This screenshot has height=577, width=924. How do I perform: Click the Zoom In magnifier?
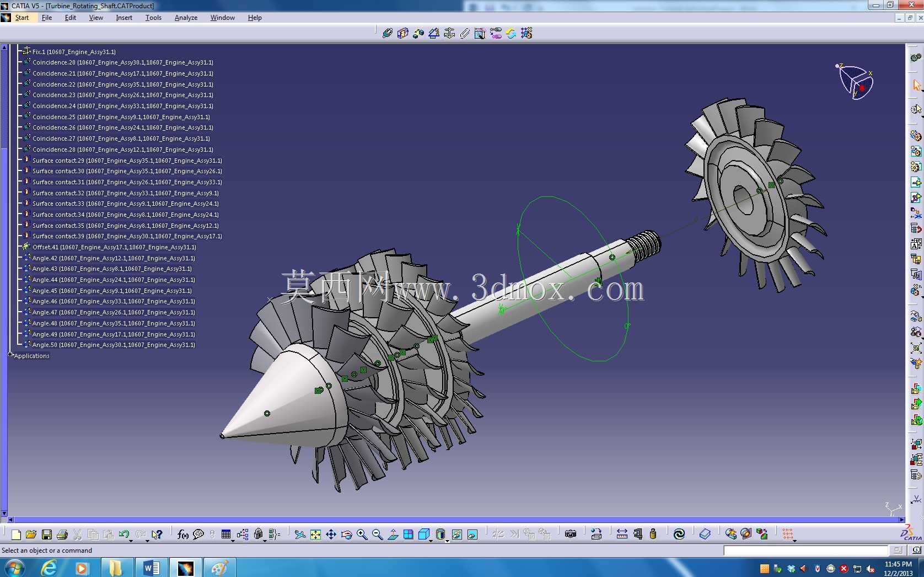point(362,534)
